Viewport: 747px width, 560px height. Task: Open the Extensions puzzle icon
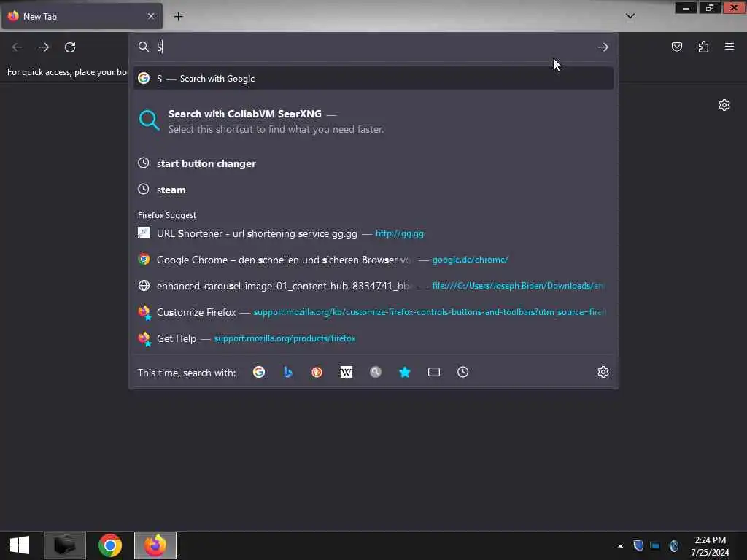click(x=703, y=47)
